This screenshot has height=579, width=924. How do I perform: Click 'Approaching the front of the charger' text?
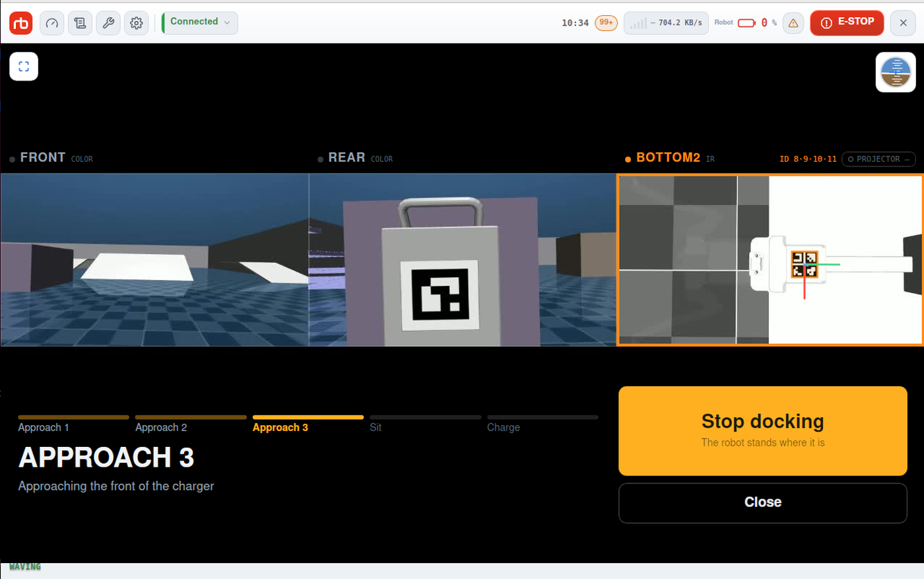coord(116,486)
